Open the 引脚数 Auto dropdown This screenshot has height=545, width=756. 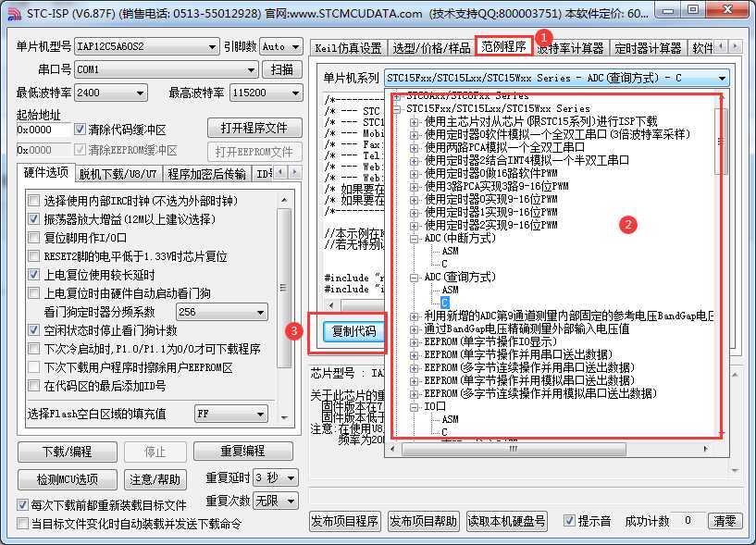coord(281,47)
